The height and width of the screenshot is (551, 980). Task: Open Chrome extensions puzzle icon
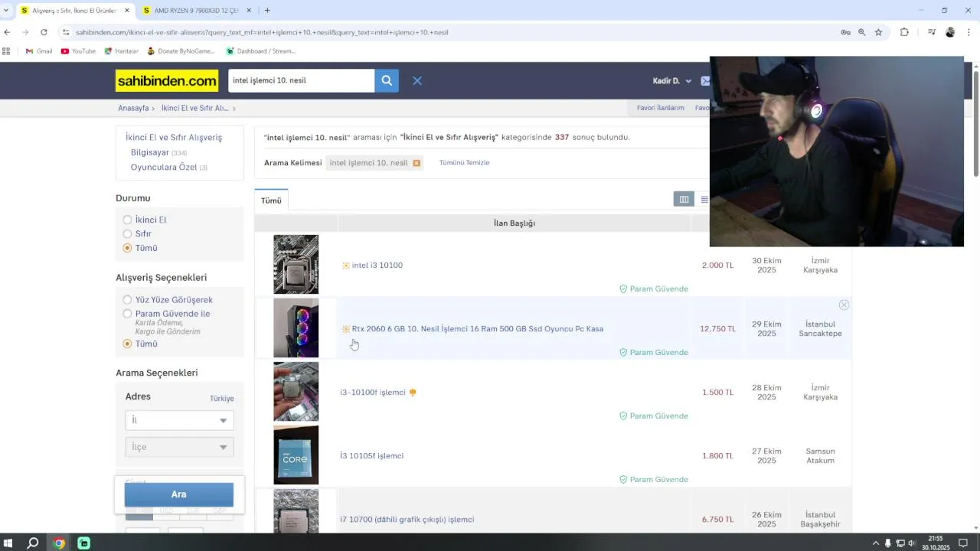point(904,32)
